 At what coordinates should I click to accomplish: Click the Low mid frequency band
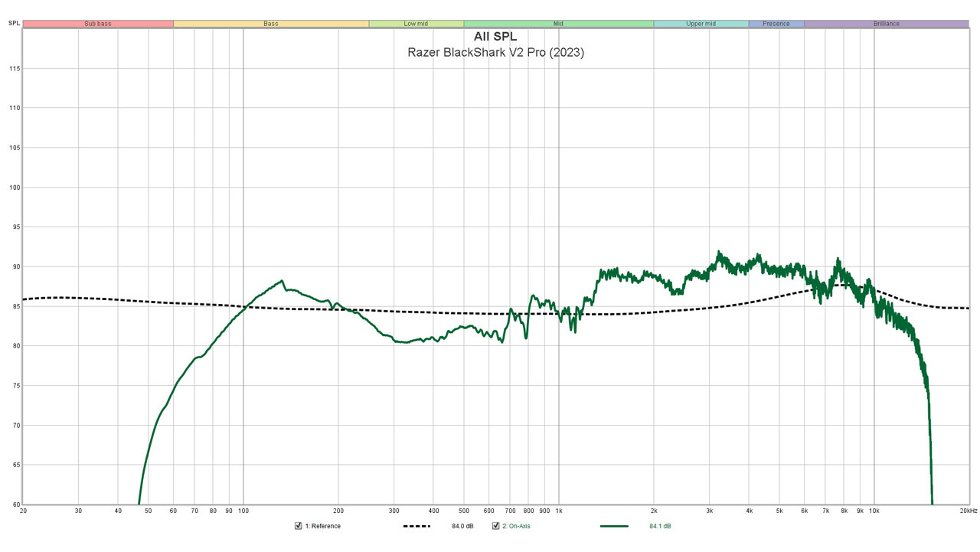coord(416,24)
